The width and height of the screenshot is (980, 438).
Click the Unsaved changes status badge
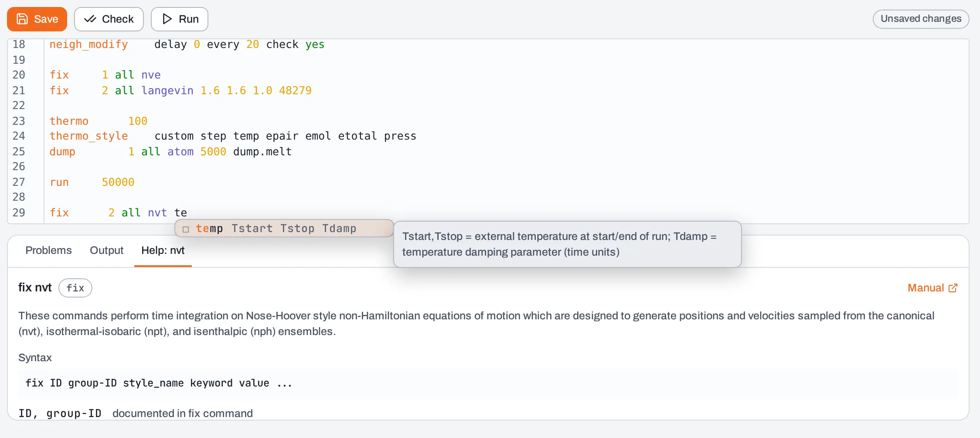click(x=921, y=19)
